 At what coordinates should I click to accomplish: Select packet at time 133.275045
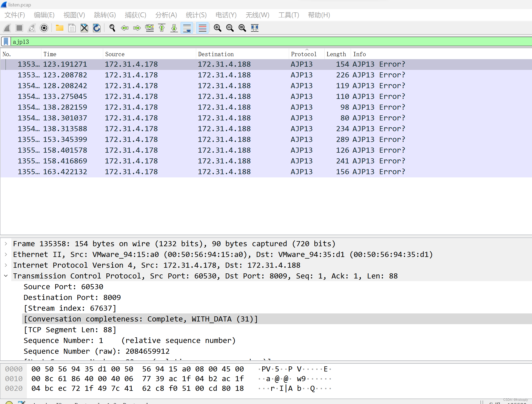[x=266, y=96]
